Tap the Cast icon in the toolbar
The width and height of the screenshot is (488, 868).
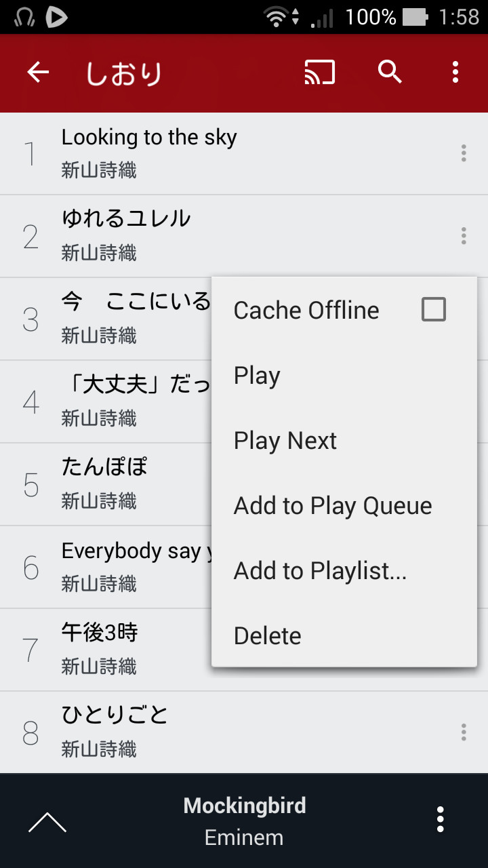pyautogui.click(x=319, y=72)
